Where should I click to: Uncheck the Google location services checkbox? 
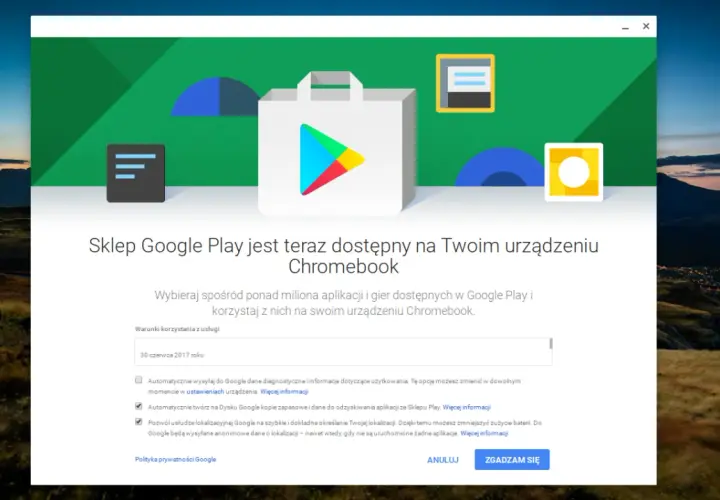[139, 421]
